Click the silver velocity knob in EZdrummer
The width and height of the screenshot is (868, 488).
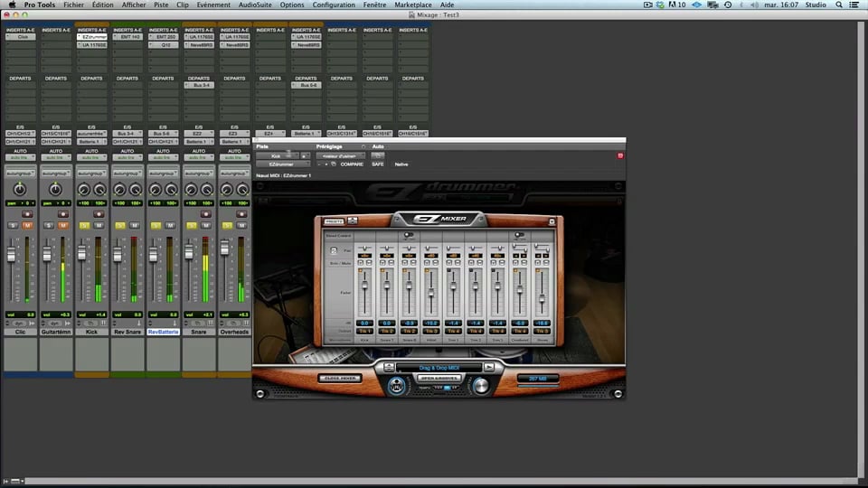pyautogui.click(x=481, y=386)
